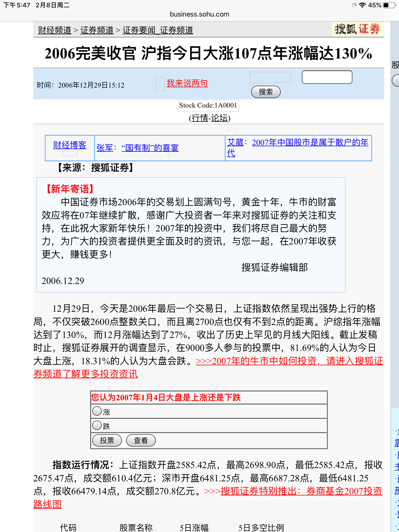Click the 查看 results button
The image size is (399, 532).
tap(141, 440)
